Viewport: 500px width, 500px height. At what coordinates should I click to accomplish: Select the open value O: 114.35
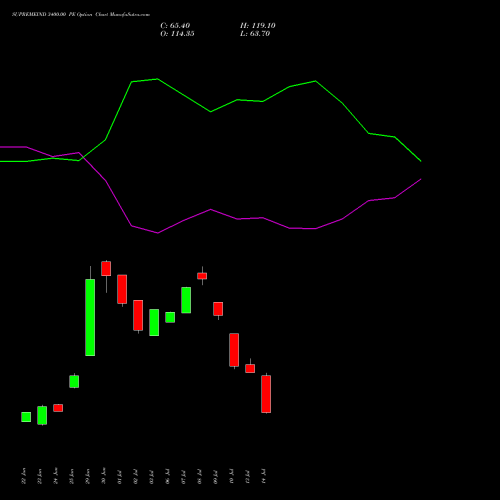(x=177, y=34)
